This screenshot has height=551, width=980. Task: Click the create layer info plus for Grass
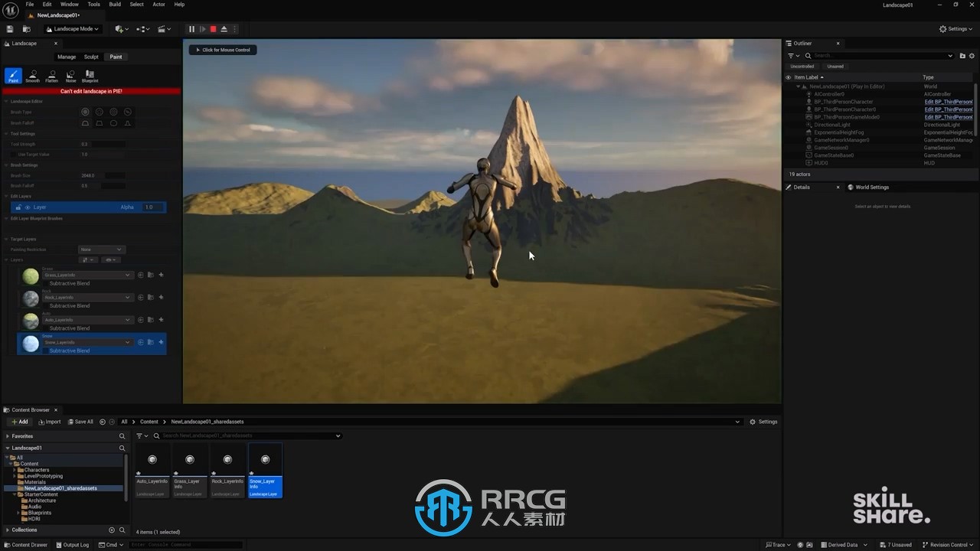pyautogui.click(x=161, y=275)
